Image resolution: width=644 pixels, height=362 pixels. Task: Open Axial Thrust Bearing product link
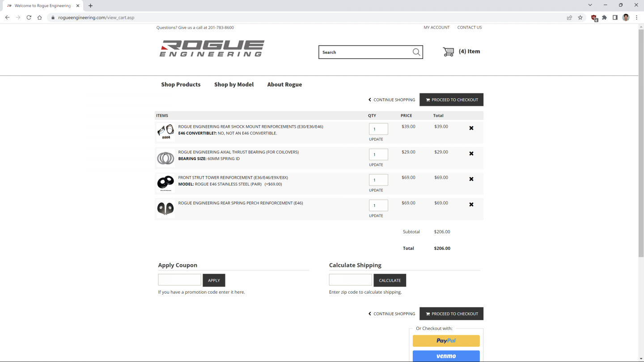(x=238, y=152)
